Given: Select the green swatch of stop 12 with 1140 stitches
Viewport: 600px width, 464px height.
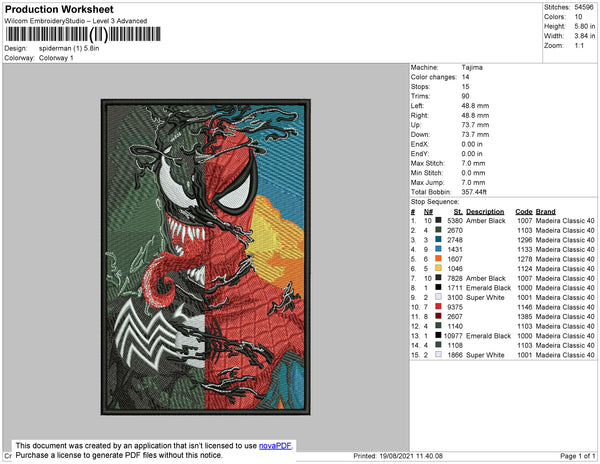Looking at the screenshot, I should (x=438, y=326).
